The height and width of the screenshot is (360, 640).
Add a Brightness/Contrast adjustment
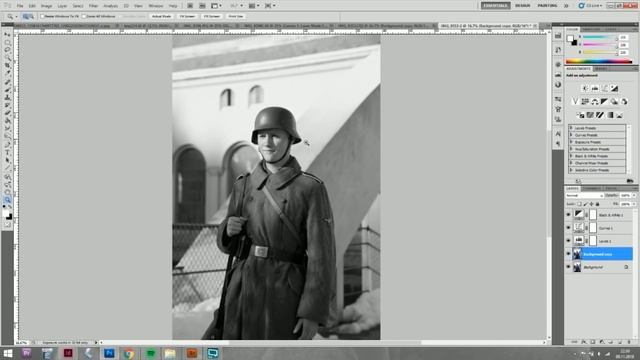pyautogui.click(x=585, y=88)
